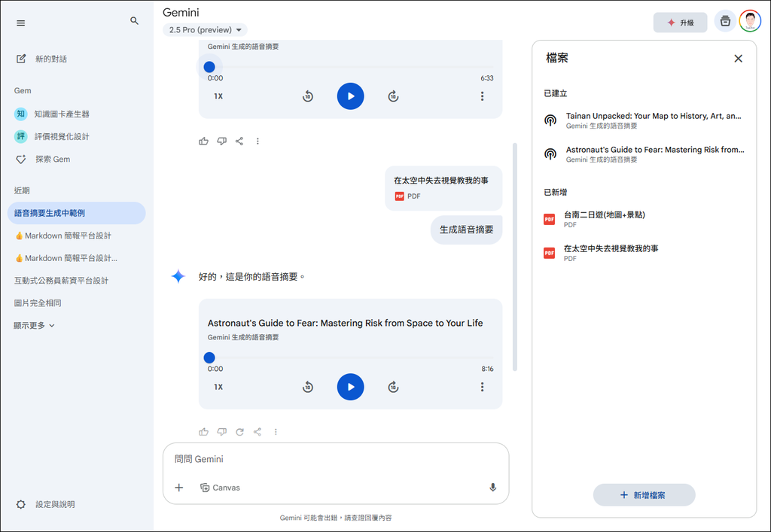The image size is (771, 532).
Task: Forward 10 seconds on 6:33 audio
Action: 393,96
